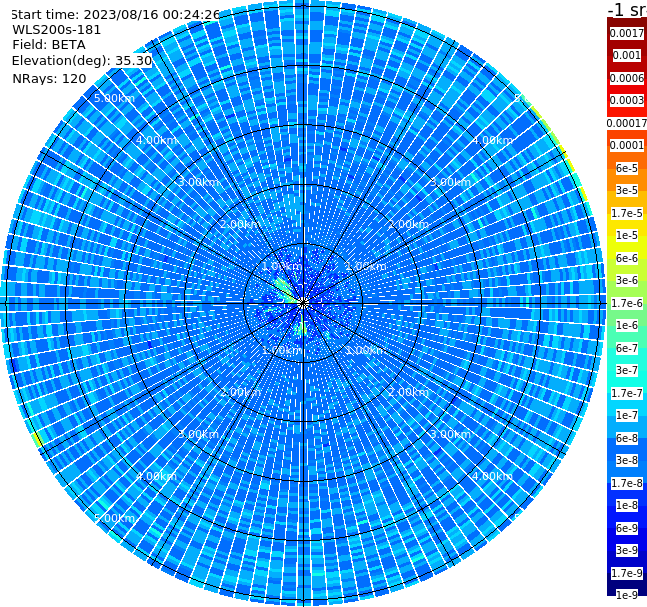Click the southeast 2.00km ring label
The width and height of the screenshot is (647, 607).
click(409, 392)
